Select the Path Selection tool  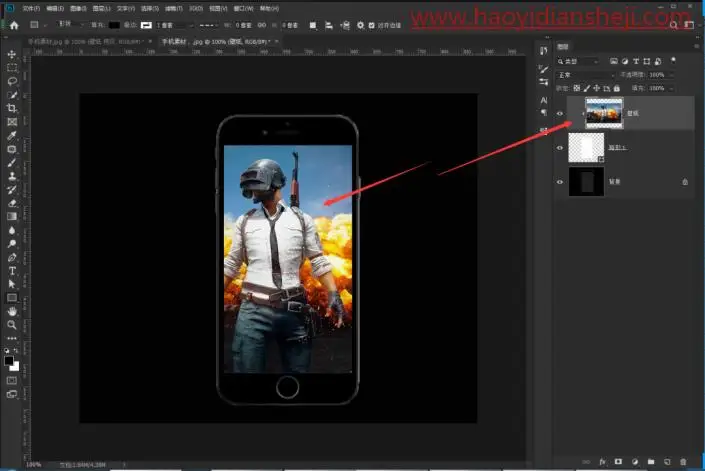pyautogui.click(x=12, y=284)
